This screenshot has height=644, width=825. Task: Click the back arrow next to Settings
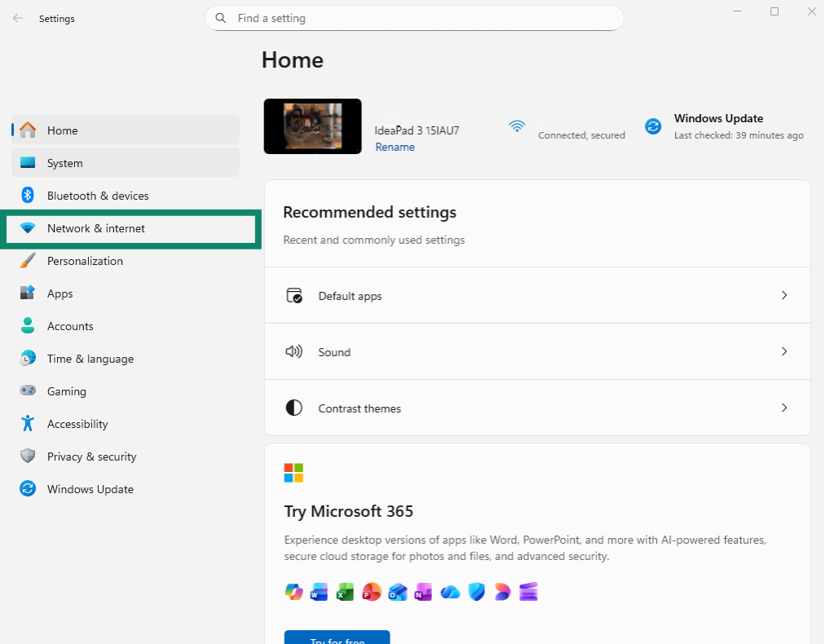click(18, 19)
